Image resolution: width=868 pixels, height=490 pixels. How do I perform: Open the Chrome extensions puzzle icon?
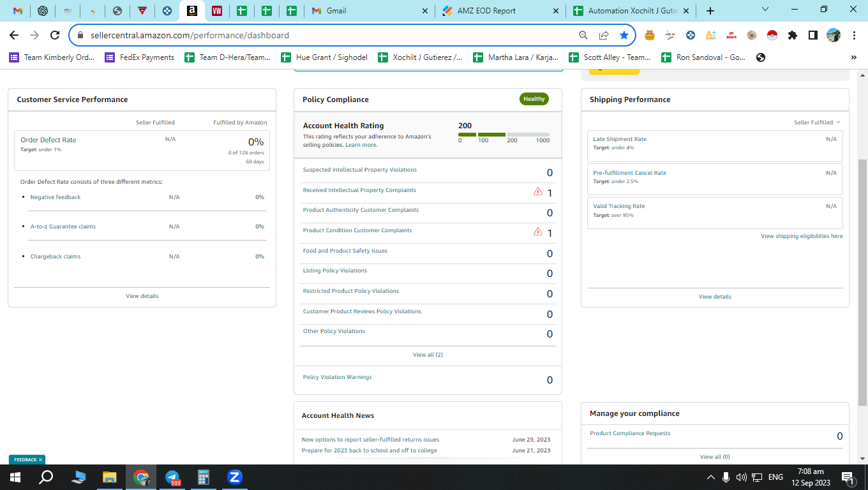(x=793, y=36)
